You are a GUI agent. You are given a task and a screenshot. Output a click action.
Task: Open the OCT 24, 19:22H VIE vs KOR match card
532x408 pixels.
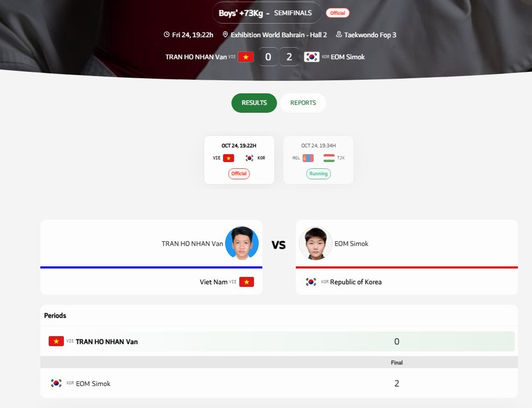tap(239, 160)
